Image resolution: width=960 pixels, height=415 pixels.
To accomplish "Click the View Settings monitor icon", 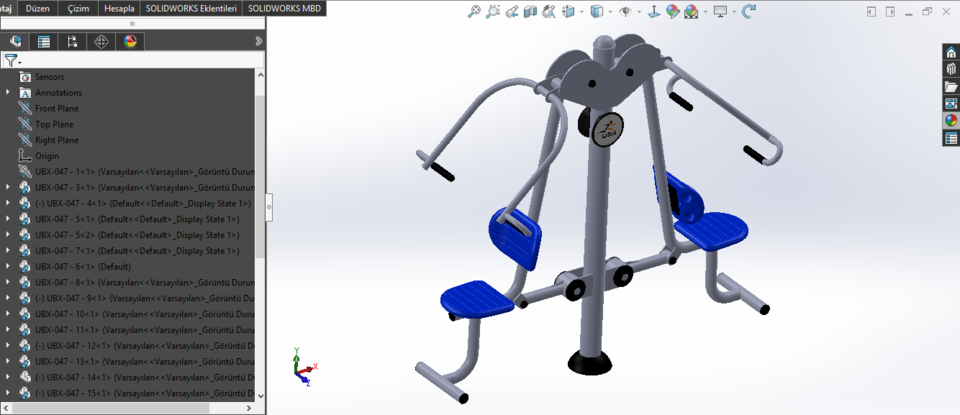I will tap(721, 11).
